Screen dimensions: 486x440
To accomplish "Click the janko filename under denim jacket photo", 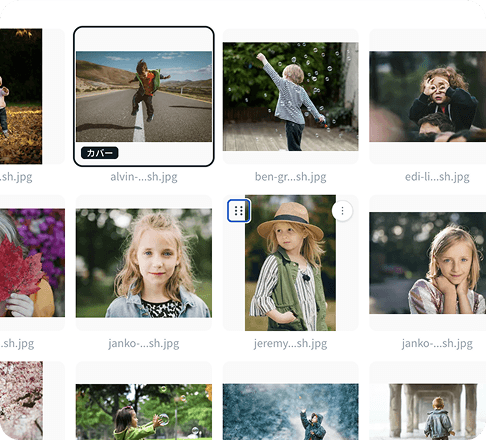I will point(144,343).
